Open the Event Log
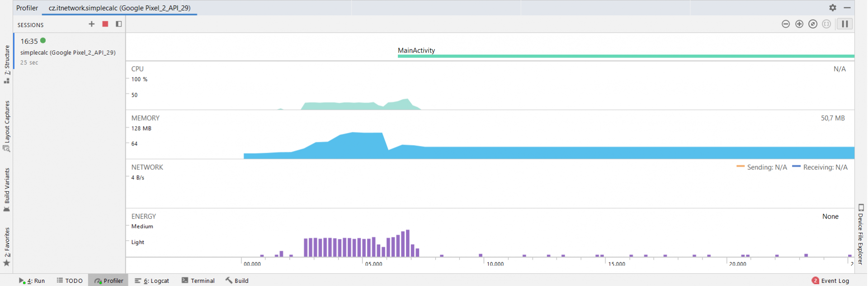The image size is (868, 286). (830, 281)
